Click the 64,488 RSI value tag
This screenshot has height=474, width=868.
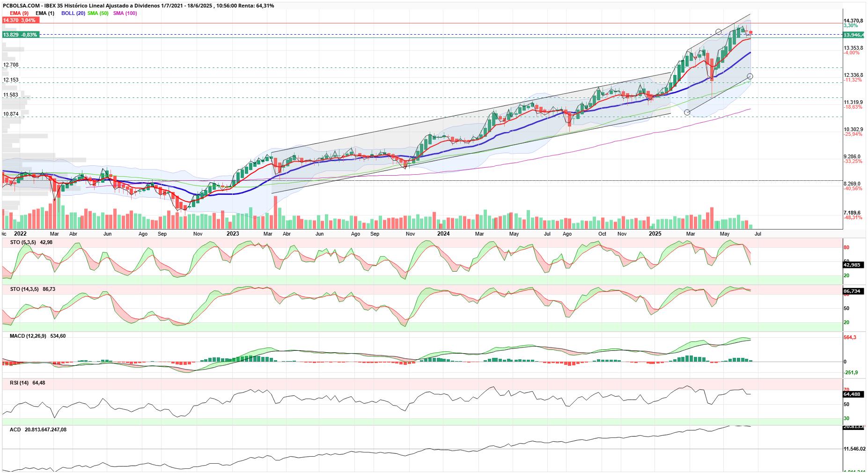(x=852, y=394)
